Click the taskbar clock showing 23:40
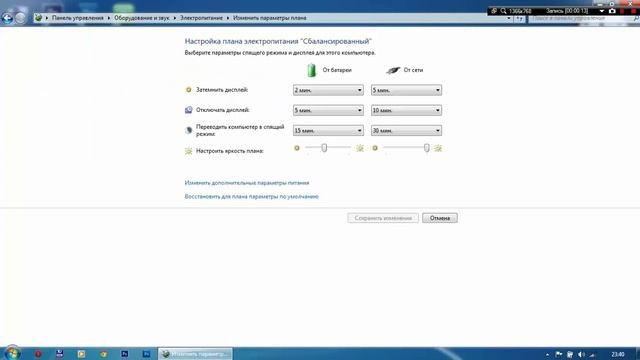 click(x=618, y=354)
